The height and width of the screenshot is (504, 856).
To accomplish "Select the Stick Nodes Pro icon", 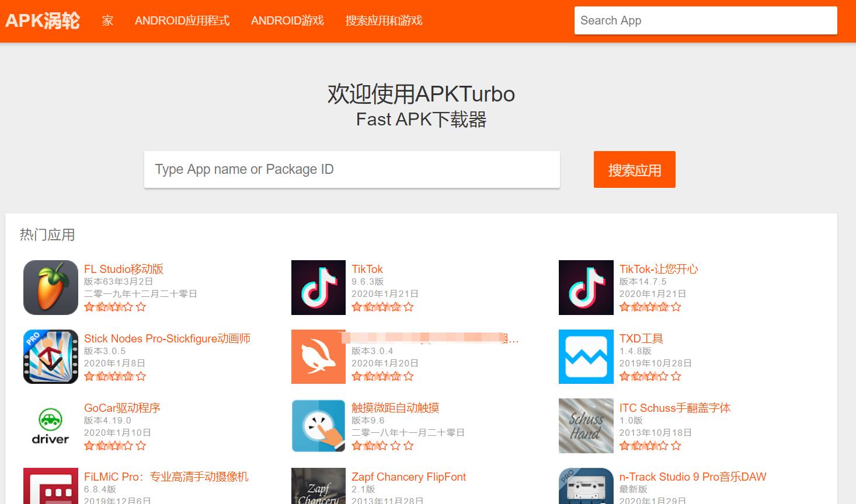I will click(x=50, y=356).
